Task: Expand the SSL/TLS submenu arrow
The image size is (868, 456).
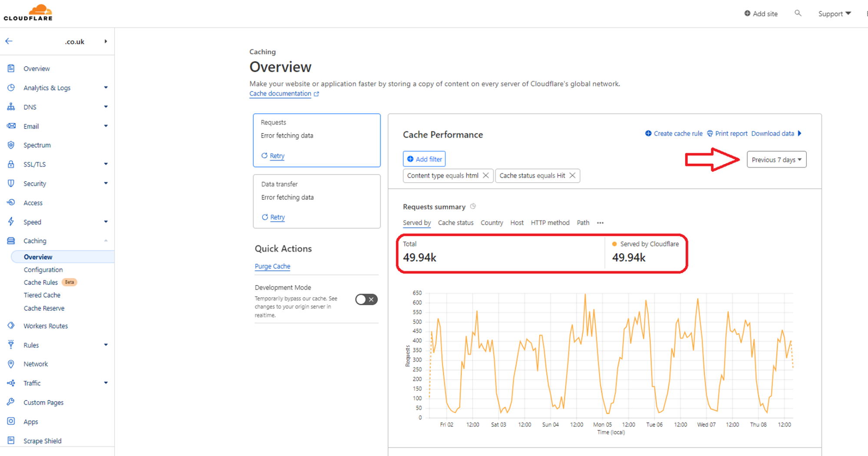Action: 106,164
